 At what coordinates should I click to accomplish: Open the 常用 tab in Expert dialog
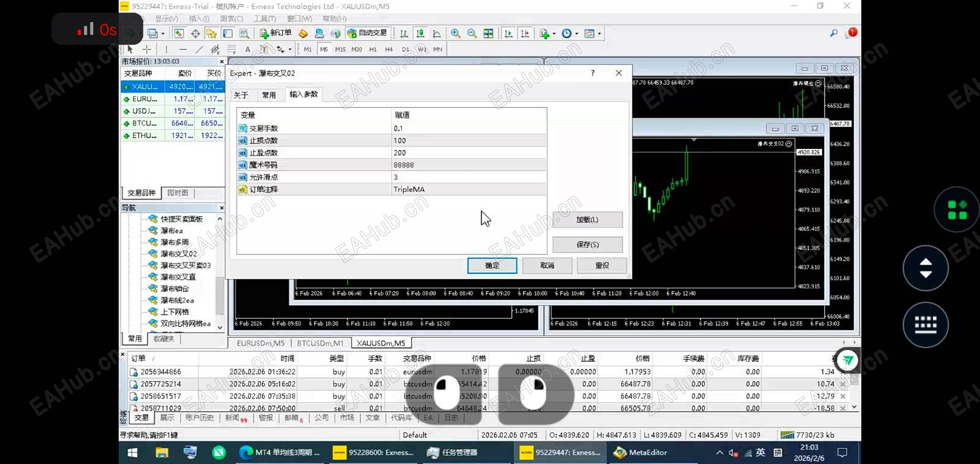point(269,95)
